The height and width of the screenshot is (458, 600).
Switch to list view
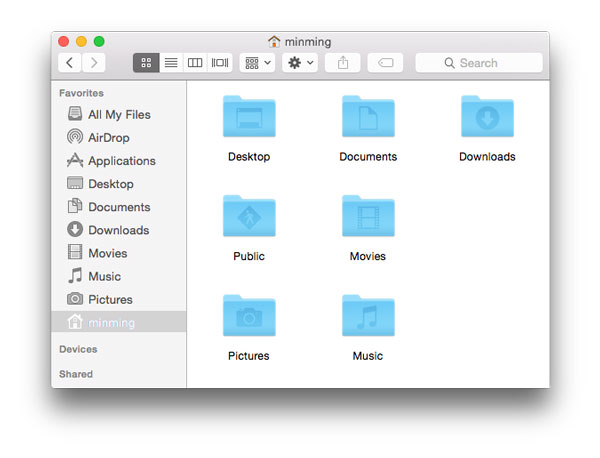click(x=171, y=63)
